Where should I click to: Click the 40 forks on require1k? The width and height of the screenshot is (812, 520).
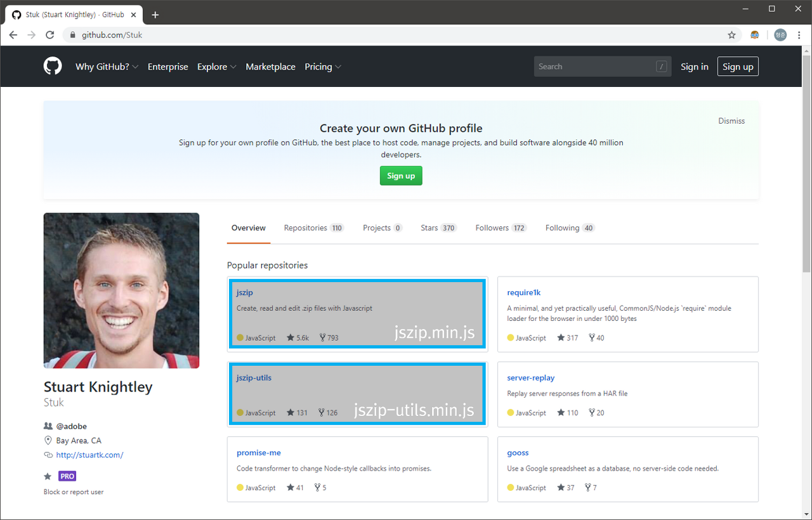[x=596, y=338]
